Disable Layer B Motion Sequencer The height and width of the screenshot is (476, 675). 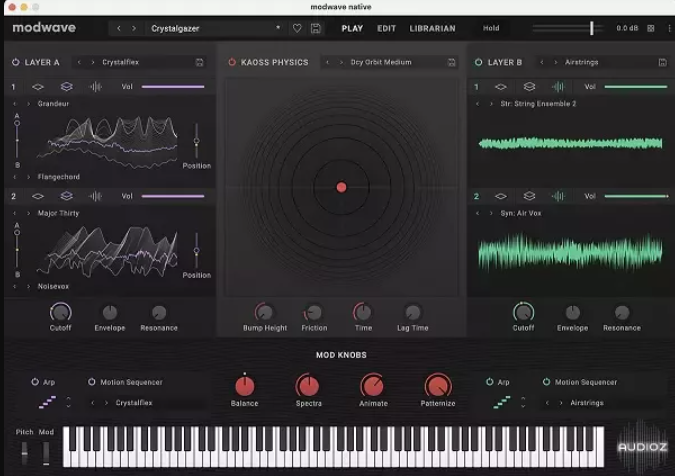546,382
